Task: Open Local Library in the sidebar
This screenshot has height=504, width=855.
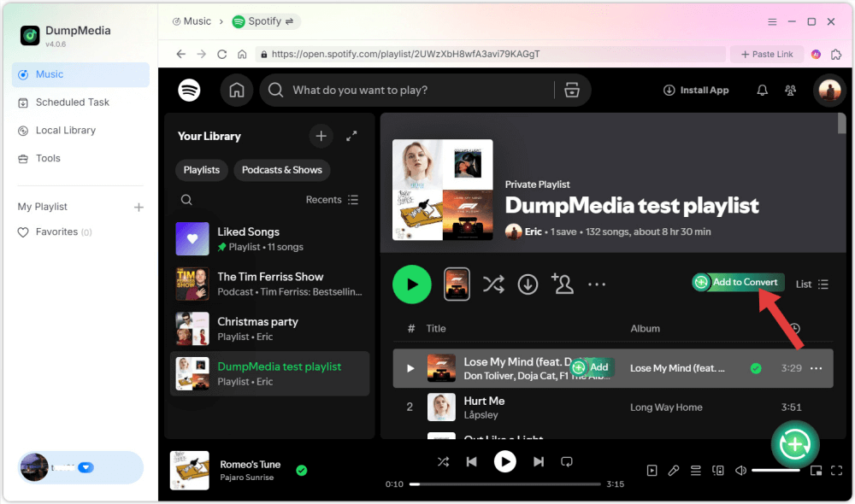Action: (70, 130)
